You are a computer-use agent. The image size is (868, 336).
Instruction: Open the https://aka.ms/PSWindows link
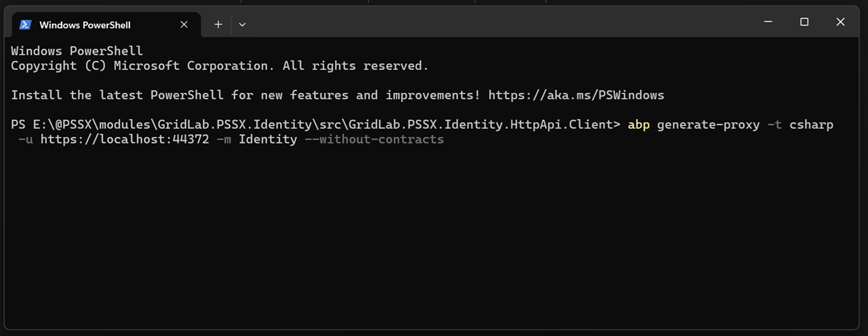coord(576,95)
